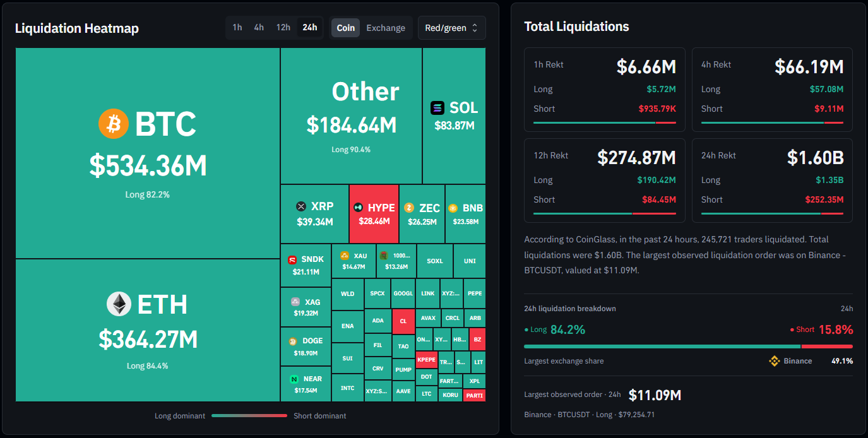Image resolution: width=868 pixels, height=438 pixels.
Task: Select the 24h timeframe tab
Action: click(310, 28)
